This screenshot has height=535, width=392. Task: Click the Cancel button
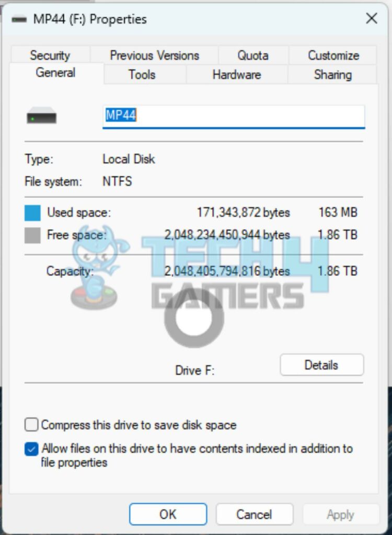coord(255,514)
